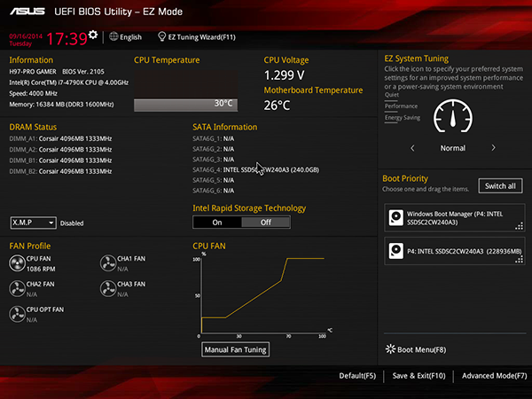Click the Normal tuning mode label
Image resolution: width=532 pixels, height=399 pixels.
(x=453, y=148)
